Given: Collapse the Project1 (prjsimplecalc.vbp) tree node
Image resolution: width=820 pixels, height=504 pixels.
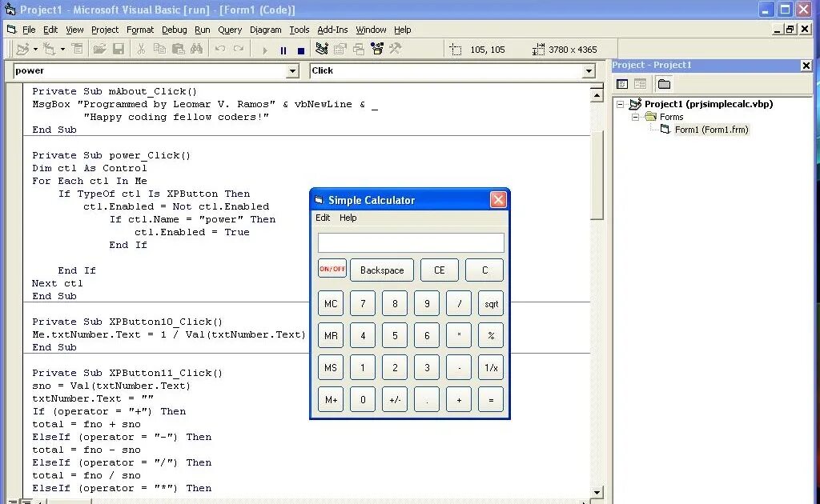Looking at the screenshot, I should pyautogui.click(x=621, y=104).
